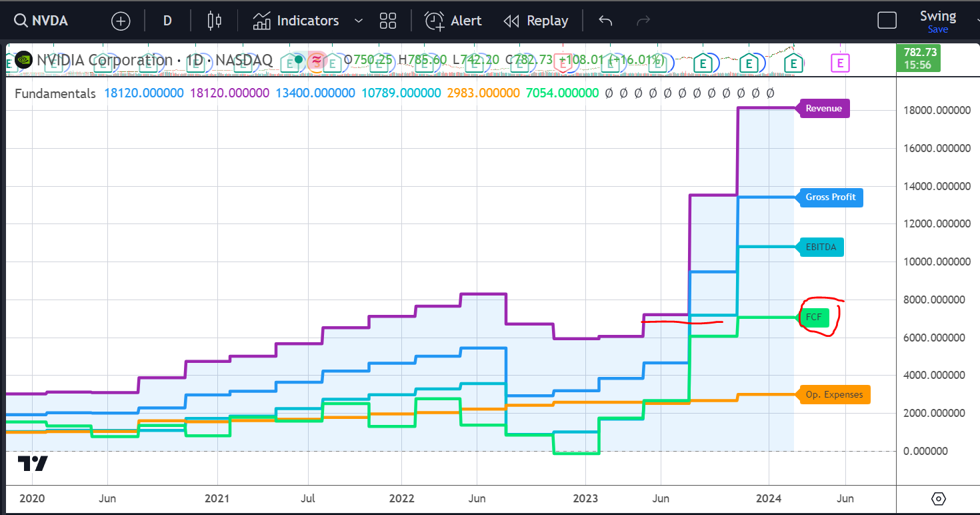
Task: Click the 2020 time axis label
Action: pyautogui.click(x=31, y=498)
